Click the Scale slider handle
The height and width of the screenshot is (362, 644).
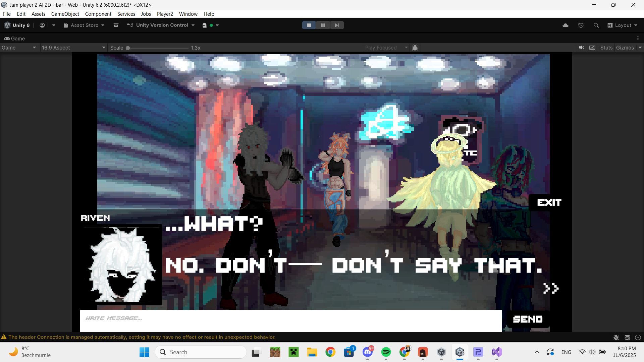coord(128,48)
